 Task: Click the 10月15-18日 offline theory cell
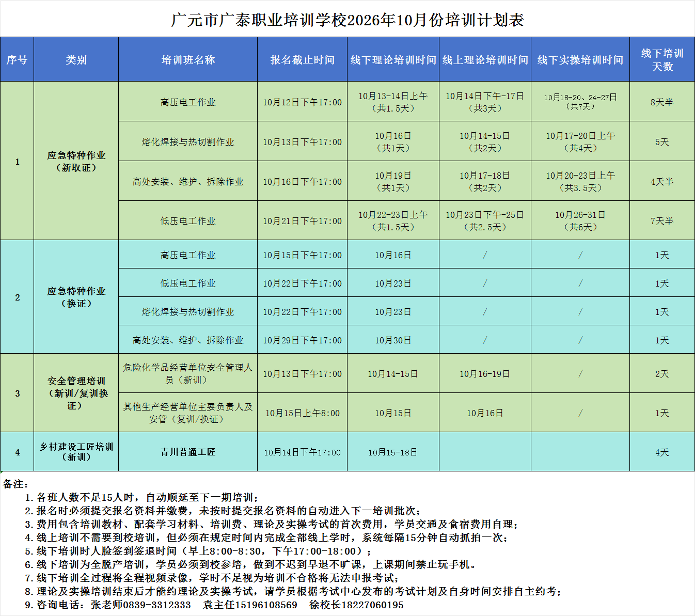[393, 452]
